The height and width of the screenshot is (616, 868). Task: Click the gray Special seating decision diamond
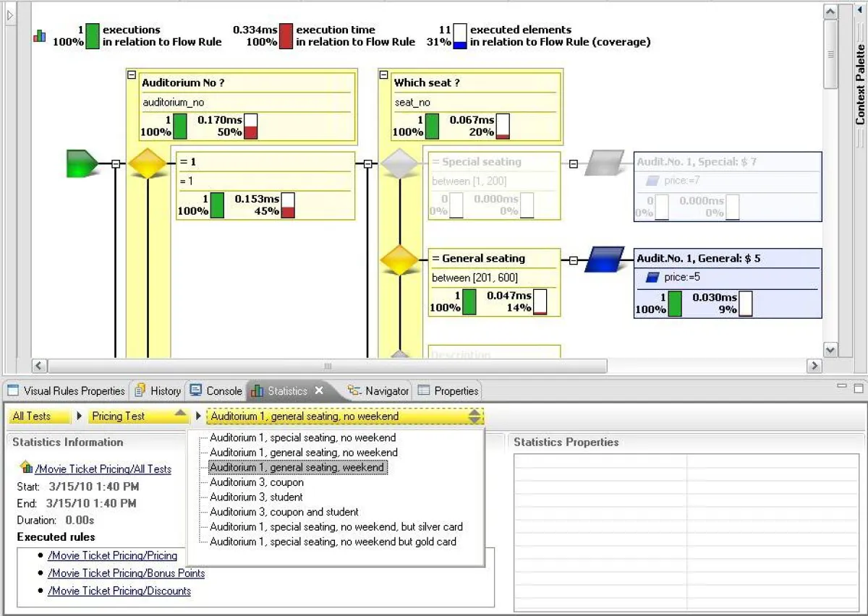click(400, 163)
